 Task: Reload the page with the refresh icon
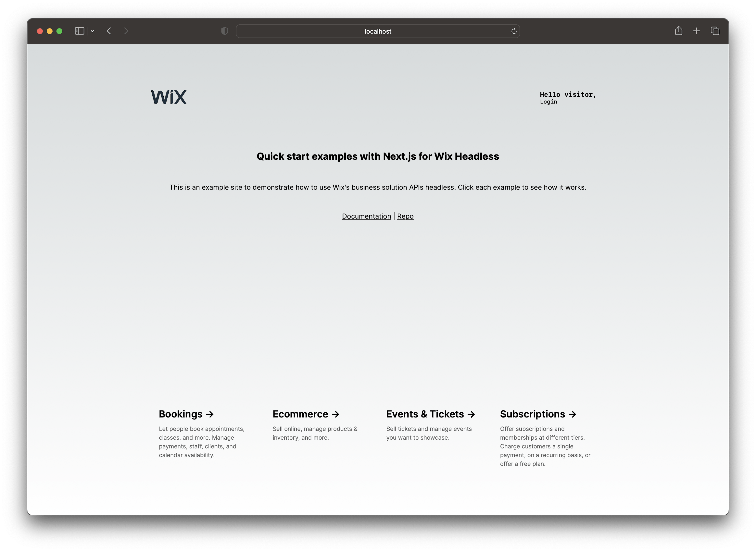(x=514, y=31)
